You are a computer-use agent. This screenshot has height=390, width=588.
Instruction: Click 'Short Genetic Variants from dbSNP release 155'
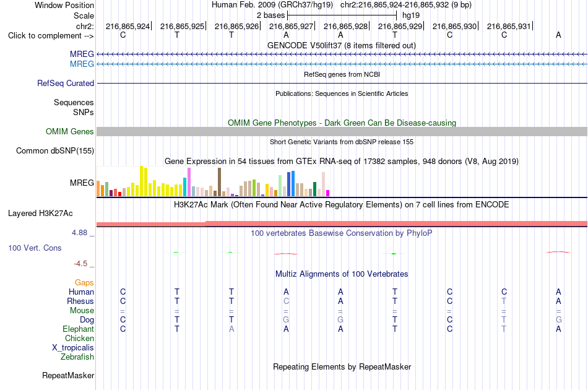[x=342, y=142]
